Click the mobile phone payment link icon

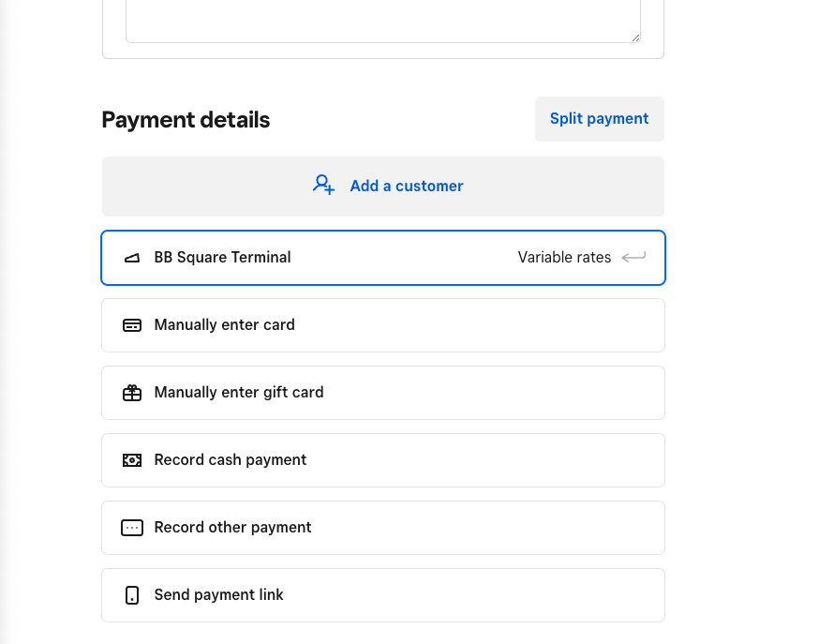tap(132, 595)
